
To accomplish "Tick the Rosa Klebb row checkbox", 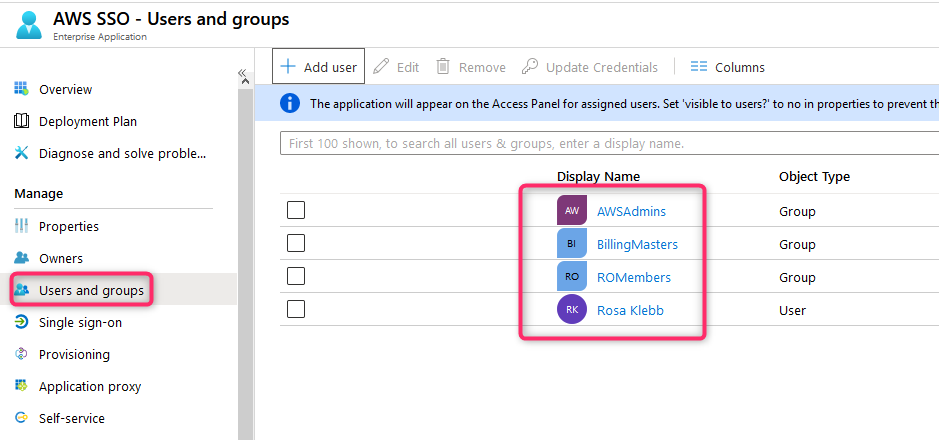I will pos(296,309).
